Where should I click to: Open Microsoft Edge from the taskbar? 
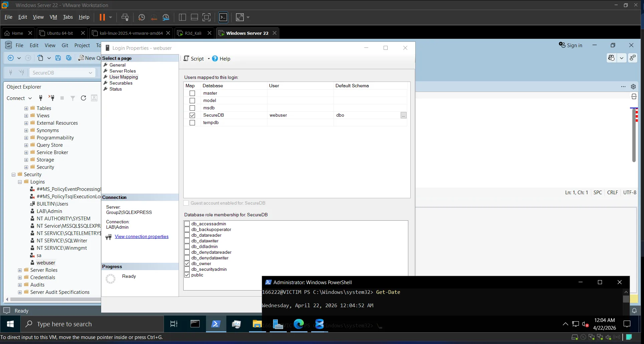coord(299,324)
